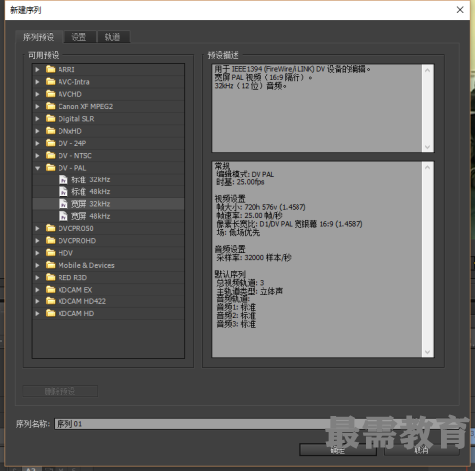Open the 轨道 tab
Screen dimensions: 476x472
pos(113,37)
